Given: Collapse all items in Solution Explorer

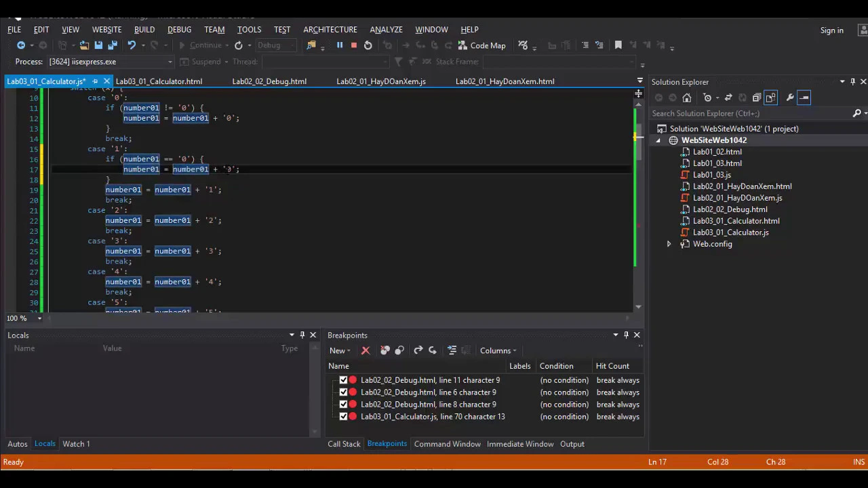Looking at the screenshot, I should pyautogui.click(x=757, y=98).
